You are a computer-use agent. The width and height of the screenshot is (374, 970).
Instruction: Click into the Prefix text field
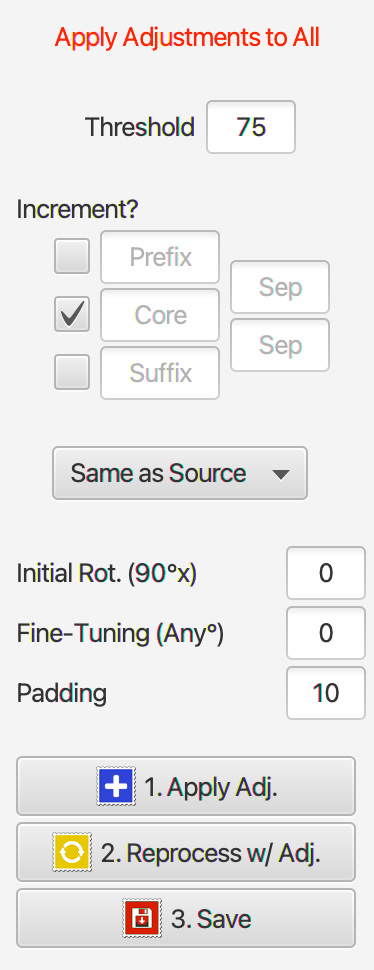160,257
